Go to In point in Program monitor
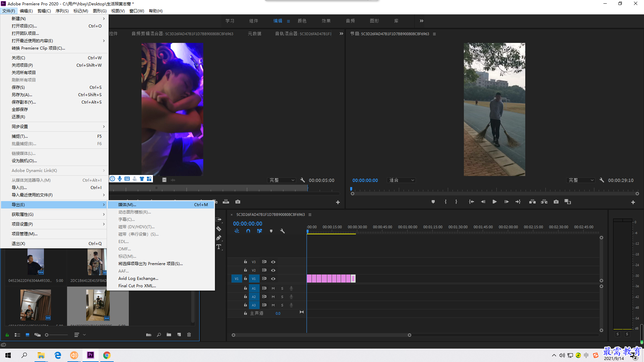Viewport: 644px width, 362px height. (471, 202)
